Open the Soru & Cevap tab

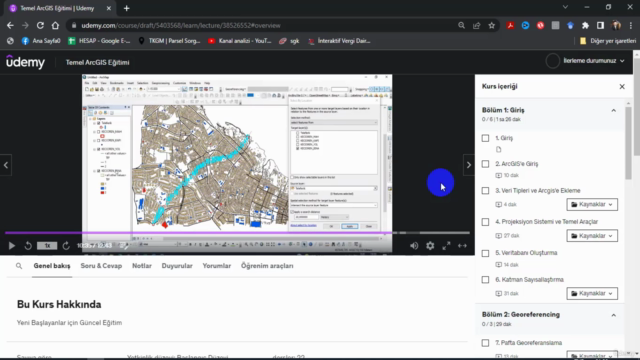click(101, 266)
